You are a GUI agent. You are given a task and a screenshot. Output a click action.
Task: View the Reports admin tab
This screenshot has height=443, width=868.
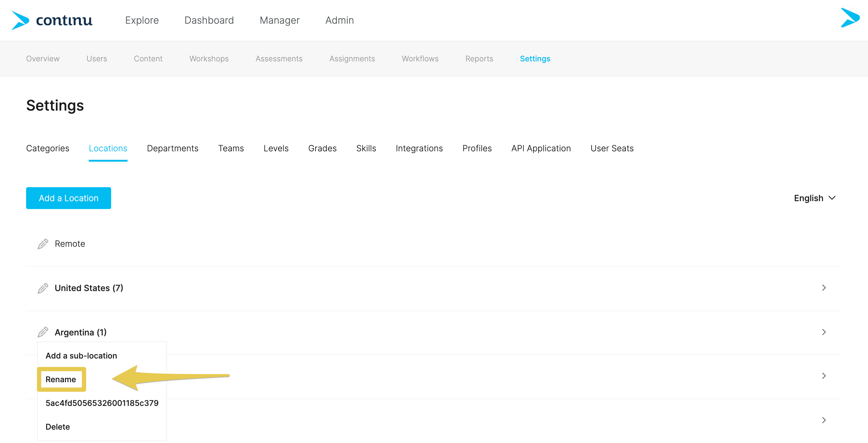(x=479, y=59)
